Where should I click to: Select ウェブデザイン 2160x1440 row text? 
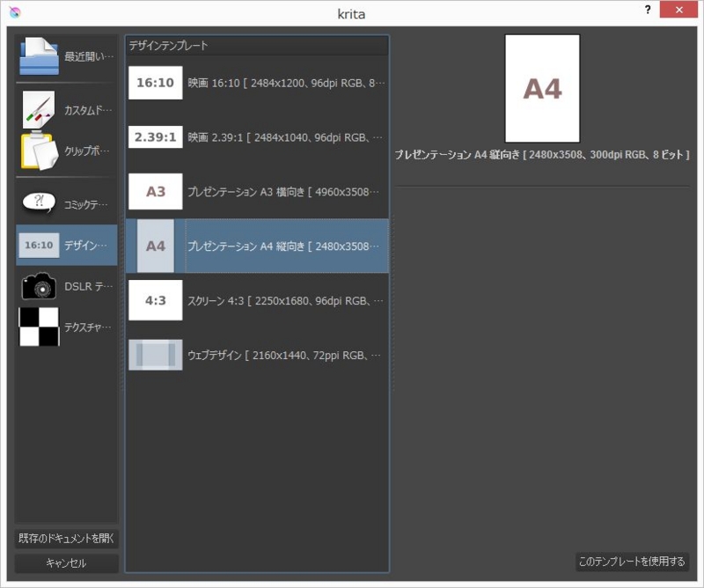[x=283, y=356]
